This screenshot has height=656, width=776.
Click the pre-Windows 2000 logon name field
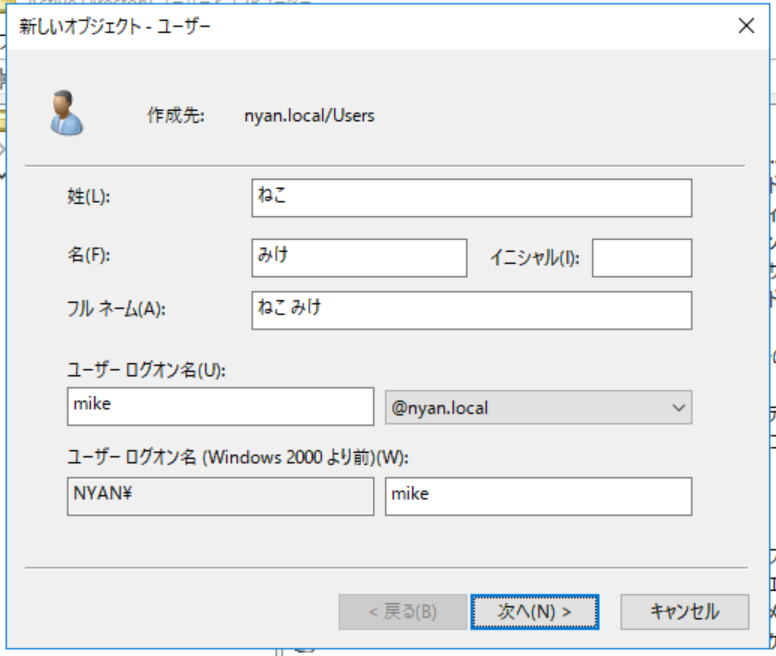[x=538, y=496]
